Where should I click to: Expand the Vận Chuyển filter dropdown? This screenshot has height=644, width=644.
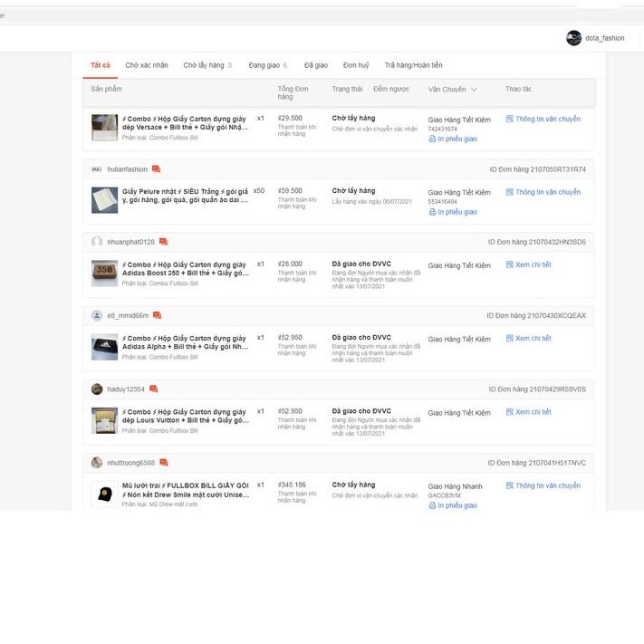coord(473,90)
